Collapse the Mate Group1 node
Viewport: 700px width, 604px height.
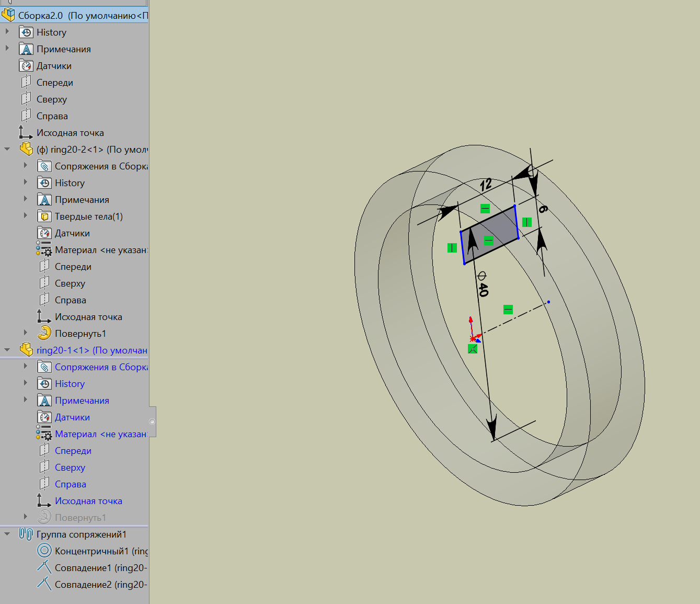[x=7, y=534]
